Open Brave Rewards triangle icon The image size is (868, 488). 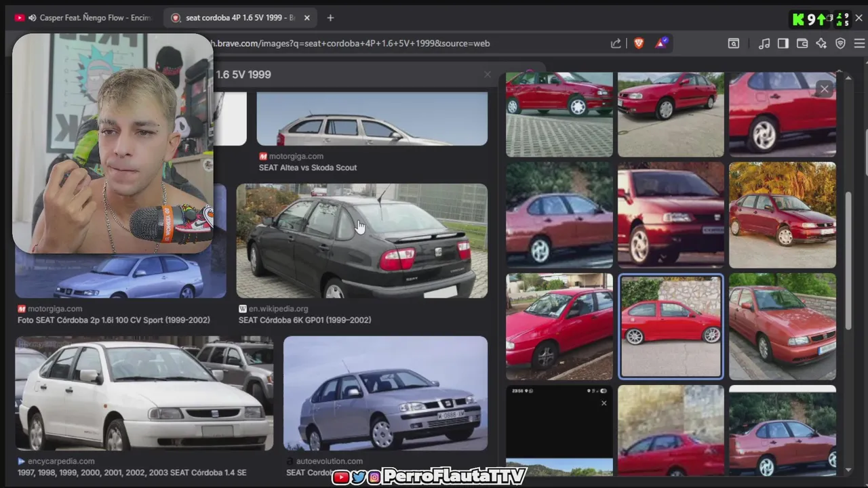[661, 43]
